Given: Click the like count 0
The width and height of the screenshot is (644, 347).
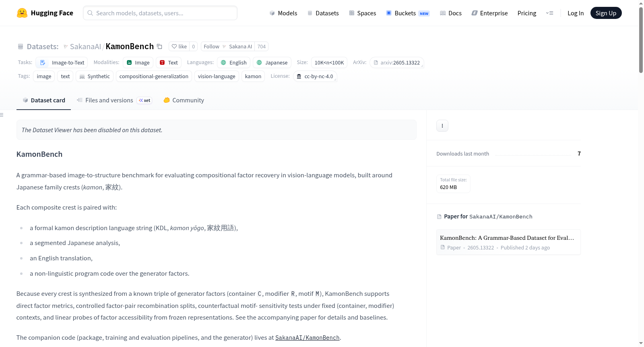Looking at the screenshot, I should (x=194, y=46).
